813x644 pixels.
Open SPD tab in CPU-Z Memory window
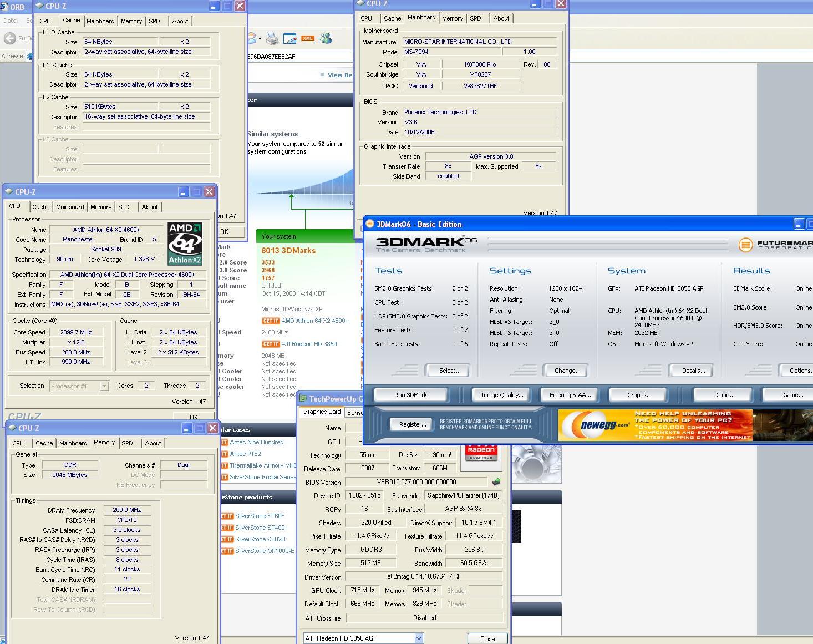(x=128, y=443)
